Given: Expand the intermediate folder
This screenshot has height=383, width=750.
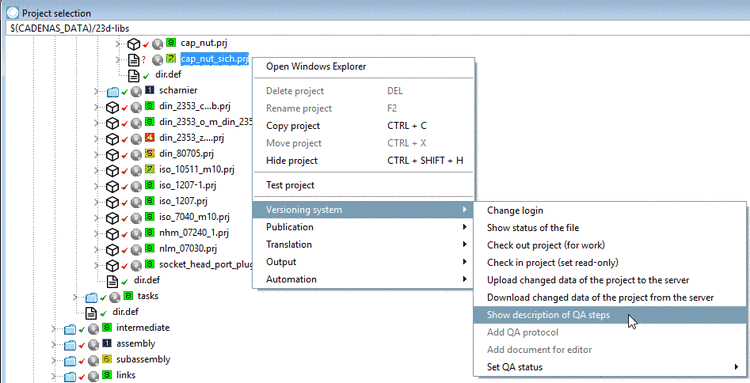Looking at the screenshot, I should [54, 328].
